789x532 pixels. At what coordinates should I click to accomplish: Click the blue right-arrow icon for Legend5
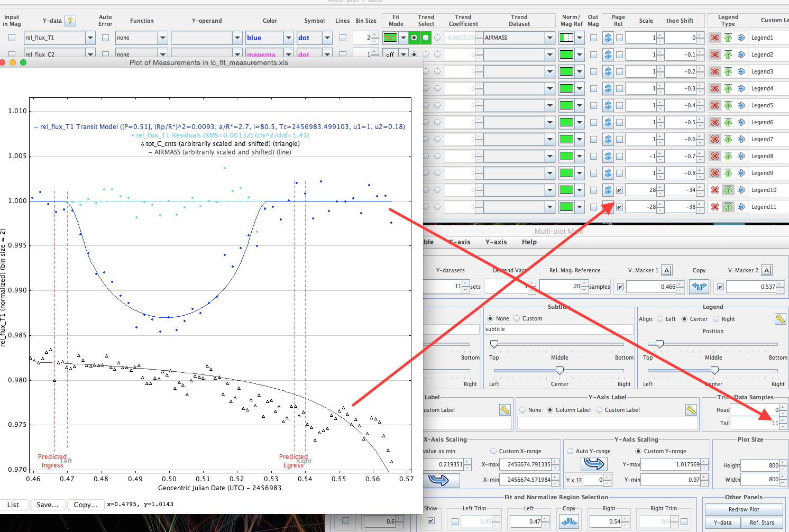(741, 105)
